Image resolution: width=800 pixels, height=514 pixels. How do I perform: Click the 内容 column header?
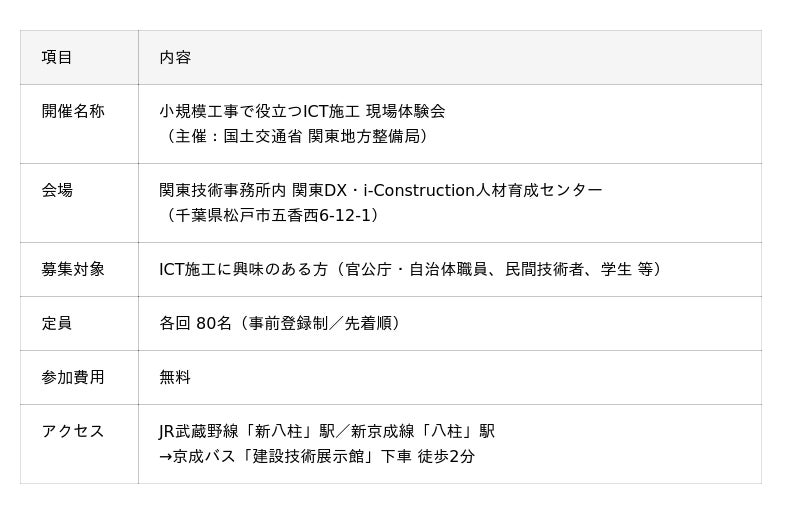point(175,58)
